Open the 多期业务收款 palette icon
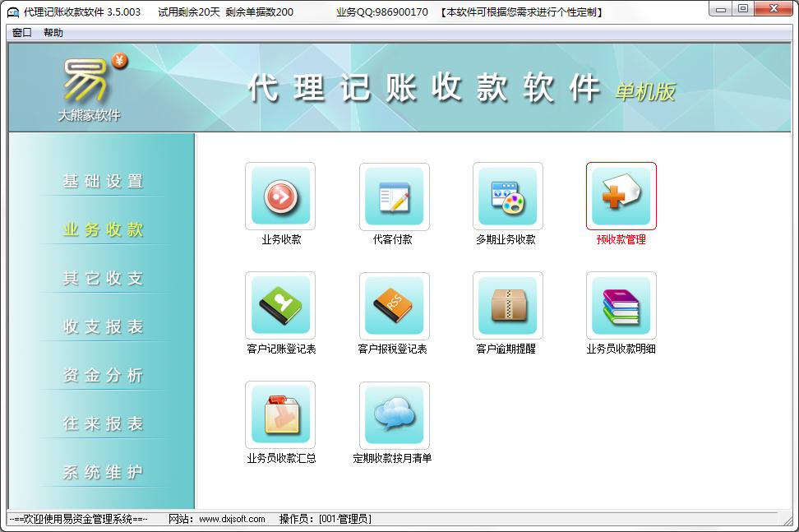Viewport: 799px width, 532px height. click(507, 197)
